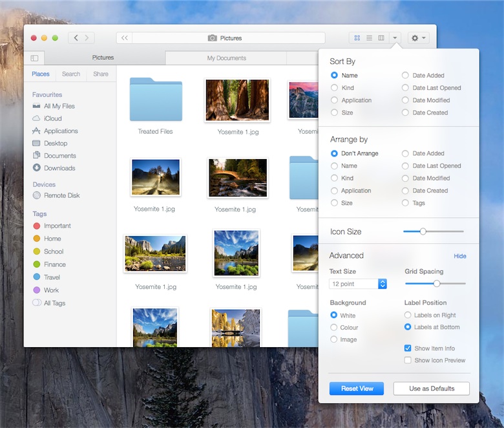Switch to column view
The image size is (504, 428).
381,38
